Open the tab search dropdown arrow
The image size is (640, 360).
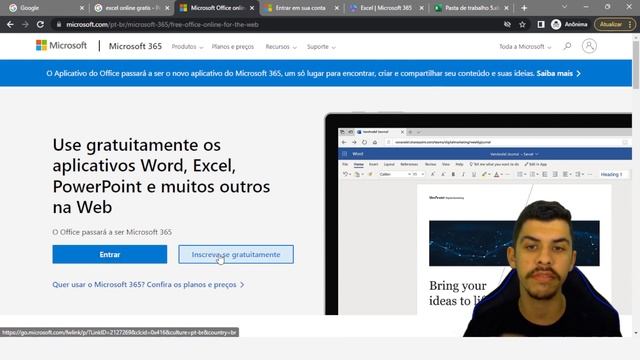point(564,7)
